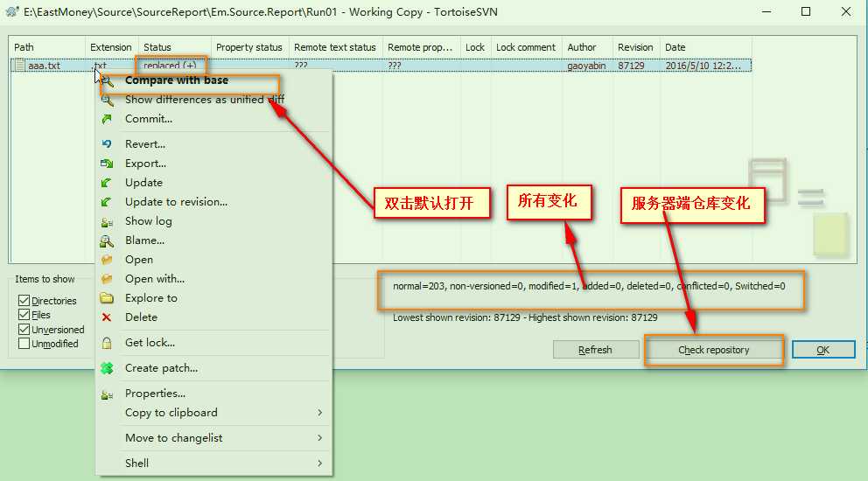Expand the Shell submenu arrow
This screenshot has width=868, height=481.
[x=320, y=463]
